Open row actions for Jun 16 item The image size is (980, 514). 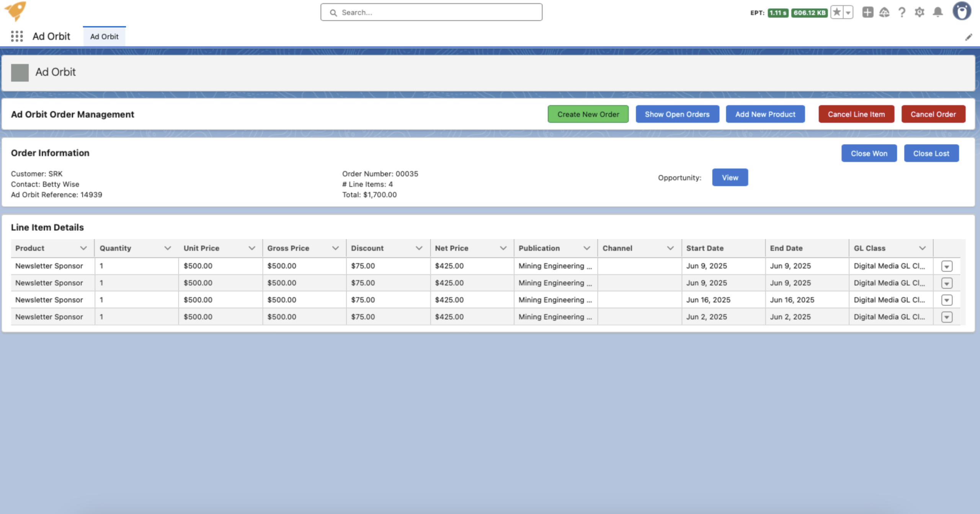(947, 300)
